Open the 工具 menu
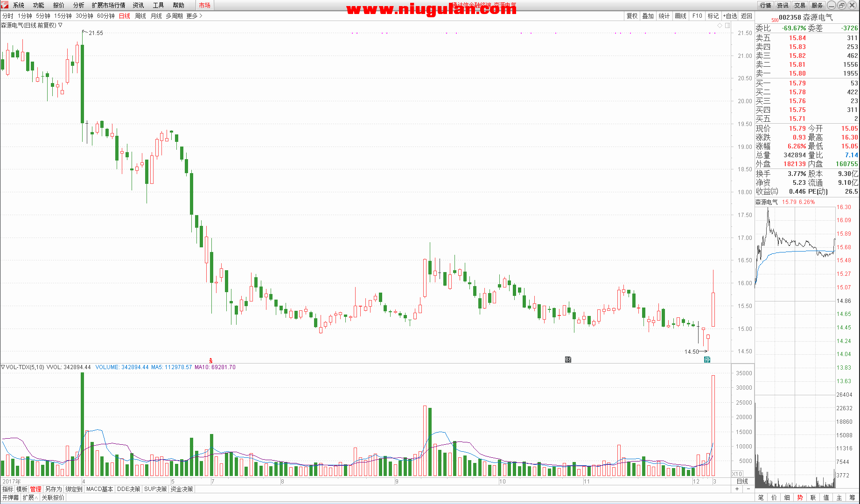Image resolution: width=860 pixels, height=504 pixels. 159,5
